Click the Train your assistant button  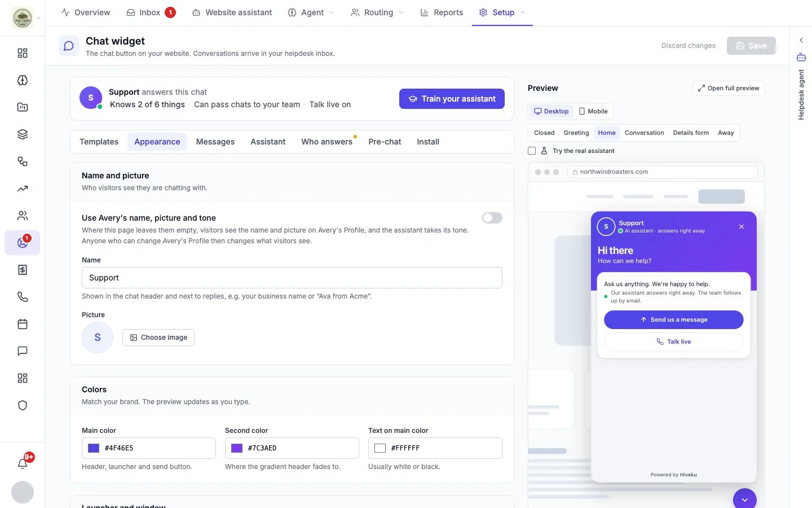(452, 99)
